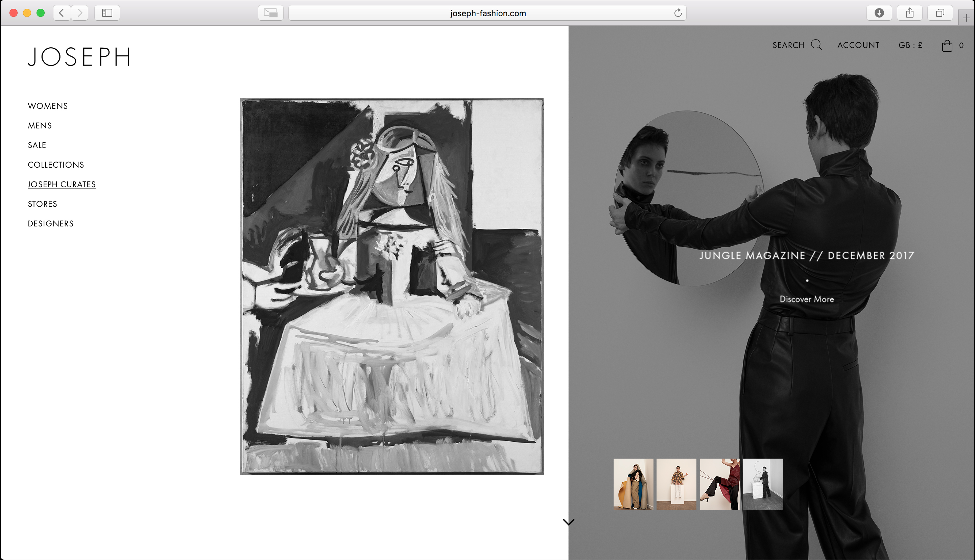This screenshot has height=560, width=975.
Task: Select the red dress kick thumbnail
Action: (719, 484)
